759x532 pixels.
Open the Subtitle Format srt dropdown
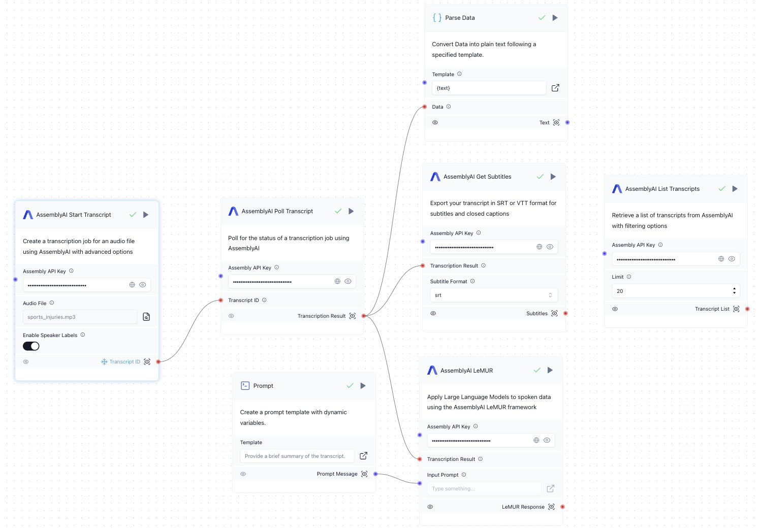point(493,295)
